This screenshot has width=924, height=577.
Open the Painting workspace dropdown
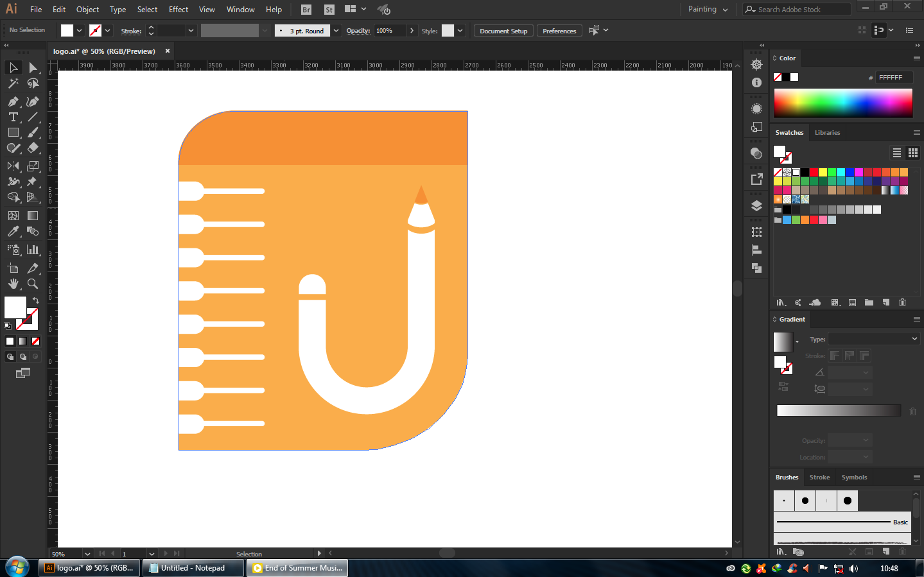click(x=708, y=10)
